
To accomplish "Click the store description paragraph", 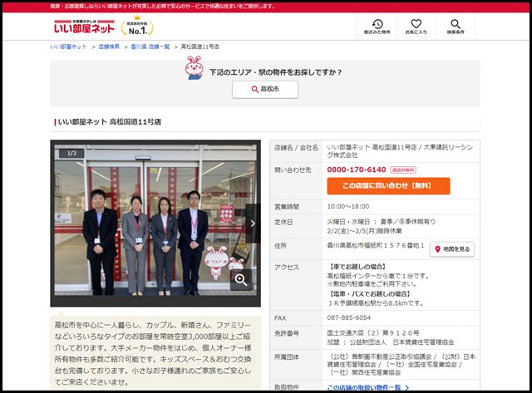I will [x=153, y=353].
